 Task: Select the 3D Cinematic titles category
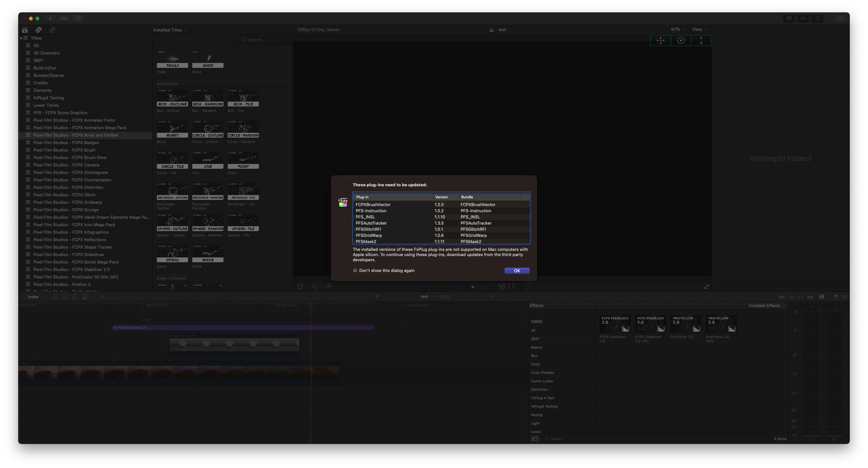pos(46,53)
